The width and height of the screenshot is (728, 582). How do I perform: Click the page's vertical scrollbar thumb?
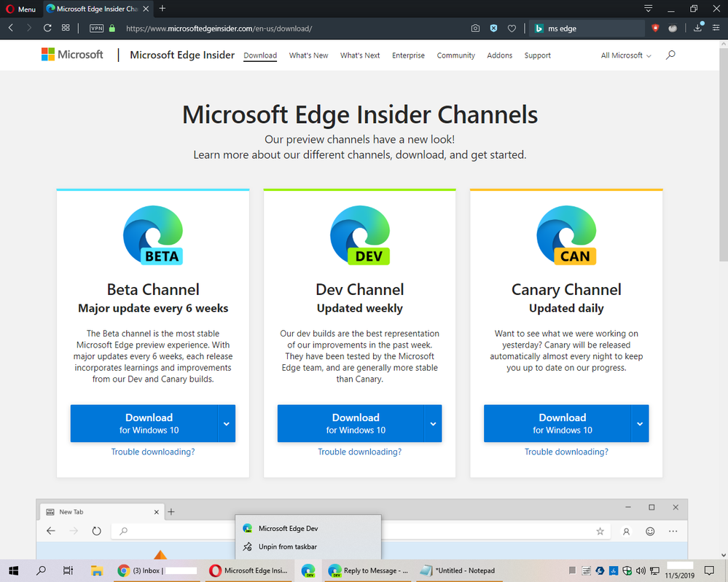pos(724,154)
